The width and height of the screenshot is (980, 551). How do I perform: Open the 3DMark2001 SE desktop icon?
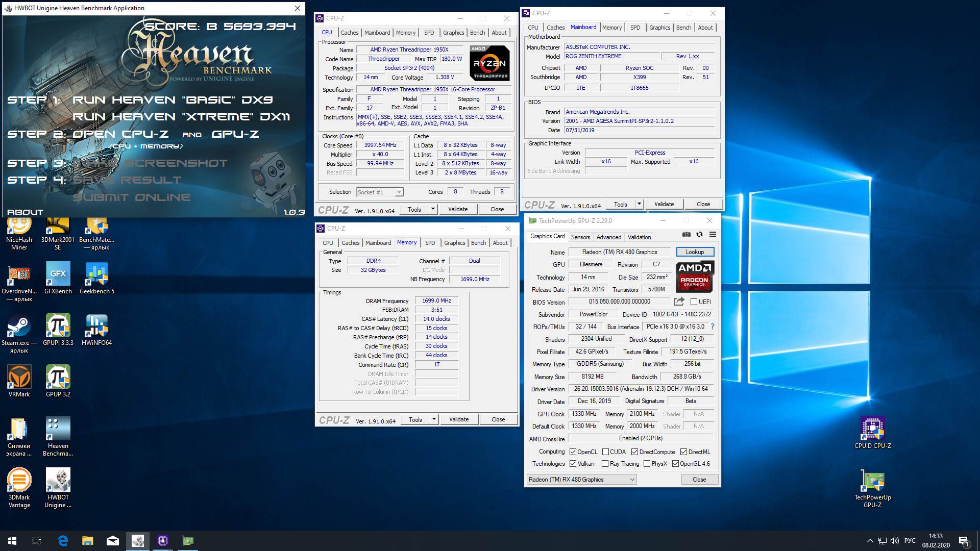point(58,234)
